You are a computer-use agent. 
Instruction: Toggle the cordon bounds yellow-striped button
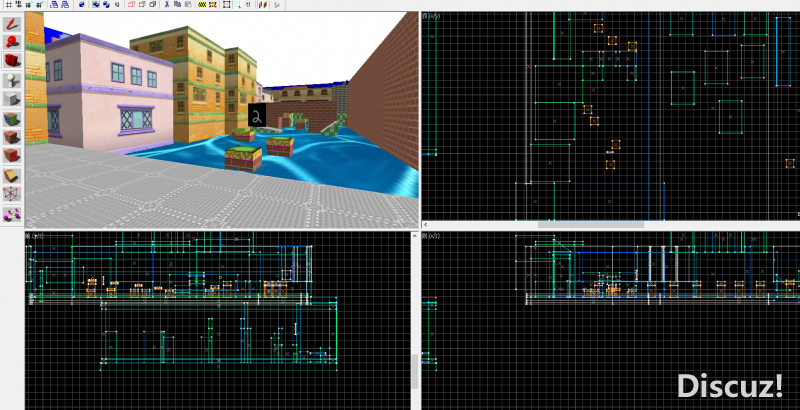click(203, 5)
